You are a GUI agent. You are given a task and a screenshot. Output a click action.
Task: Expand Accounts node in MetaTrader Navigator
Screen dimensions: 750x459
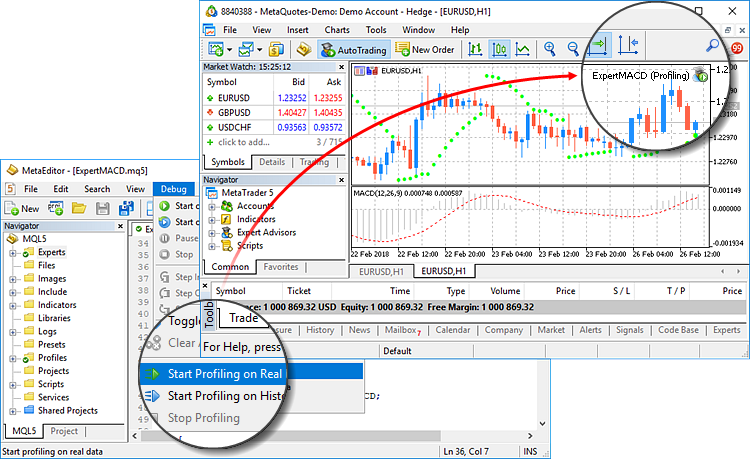pyautogui.click(x=211, y=207)
